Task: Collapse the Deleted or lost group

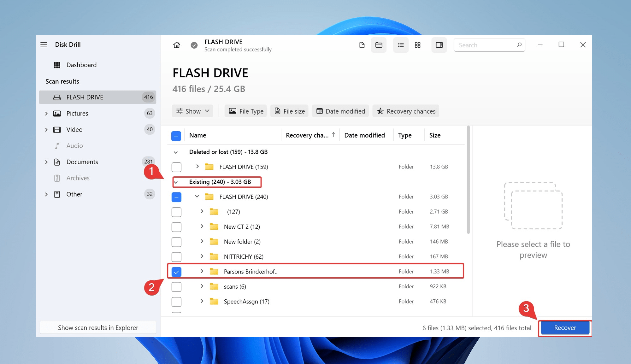Action: tap(176, 152)
